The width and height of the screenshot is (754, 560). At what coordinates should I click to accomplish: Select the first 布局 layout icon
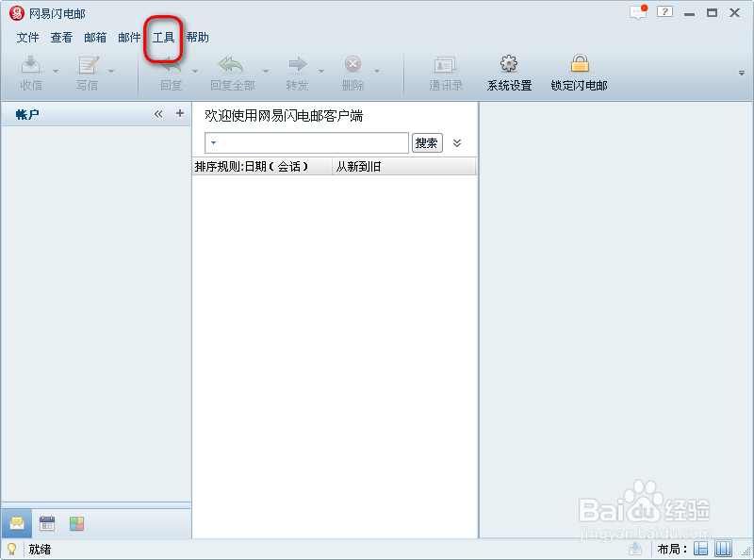point(700,549)
